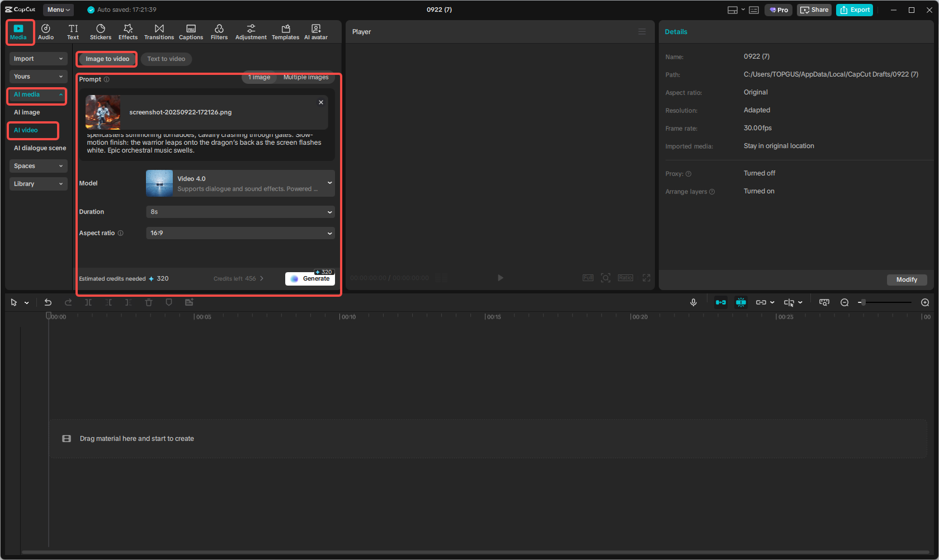939x560 pixels.
Task: Click the timeline fit-to-view preview icon
Action: click(824, 302)
